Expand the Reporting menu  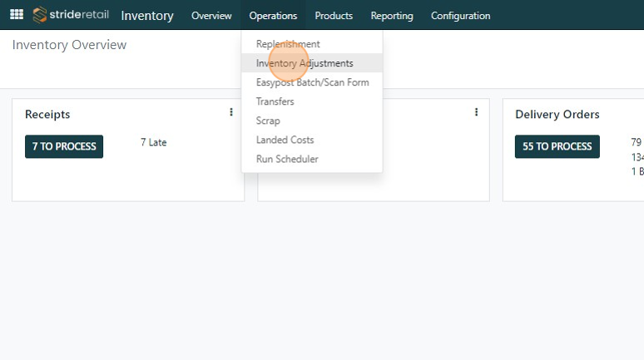coord(392,16)
